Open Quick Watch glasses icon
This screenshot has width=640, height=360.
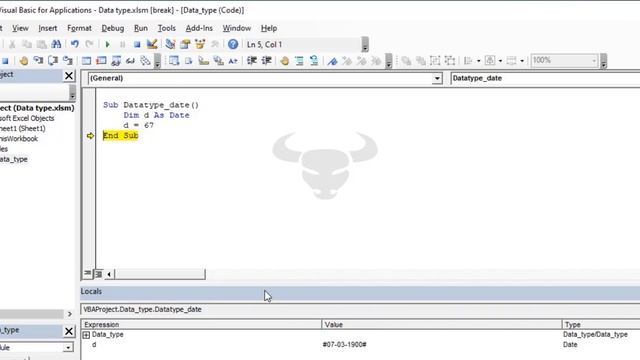(x=131, y=61)
